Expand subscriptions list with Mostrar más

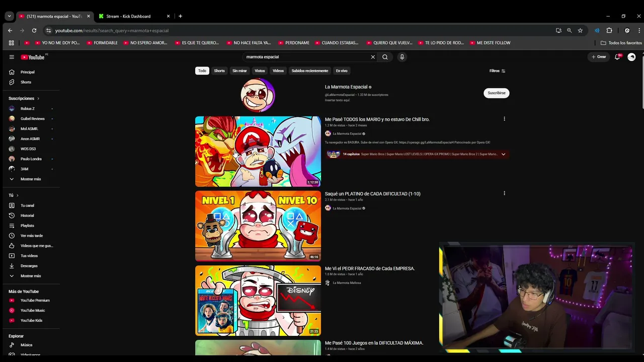[x=32, y=179]
